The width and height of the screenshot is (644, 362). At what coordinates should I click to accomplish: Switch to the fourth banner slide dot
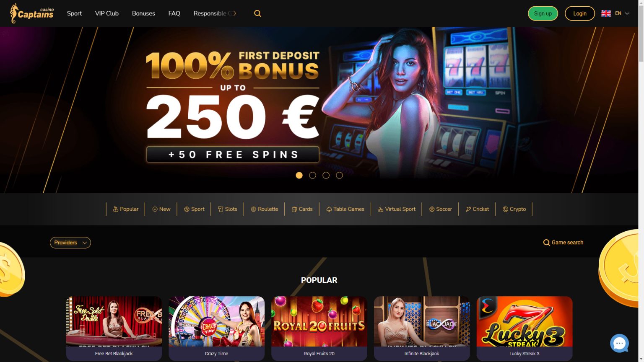point(339,175)
